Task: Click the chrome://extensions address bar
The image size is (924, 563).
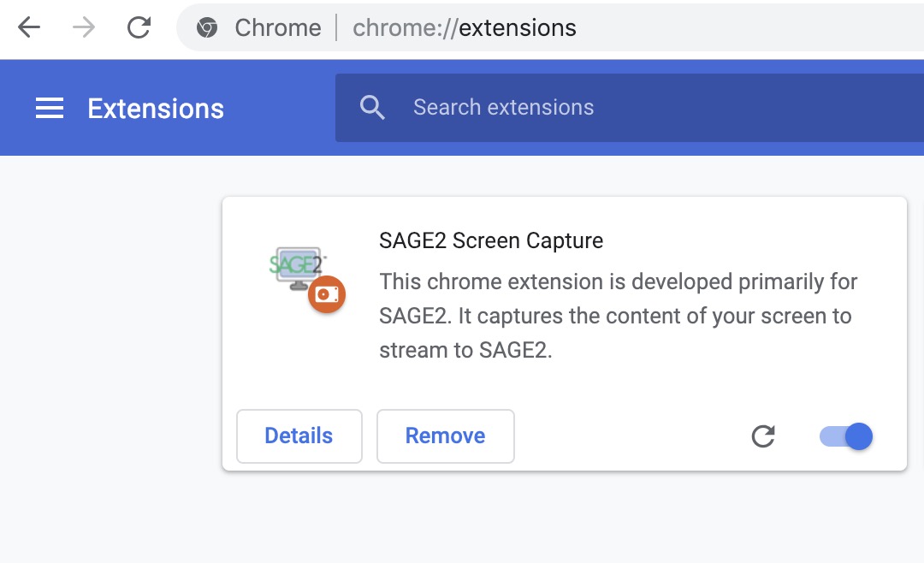Action: [550, 27]
